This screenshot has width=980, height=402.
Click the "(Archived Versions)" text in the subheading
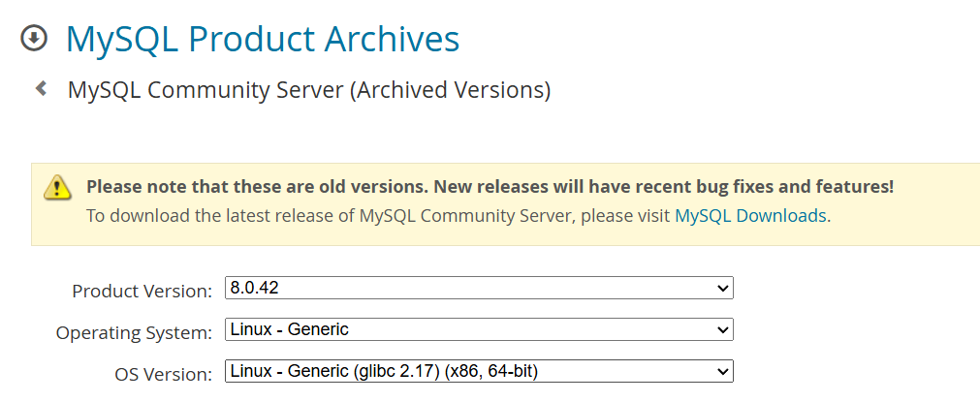450,90
